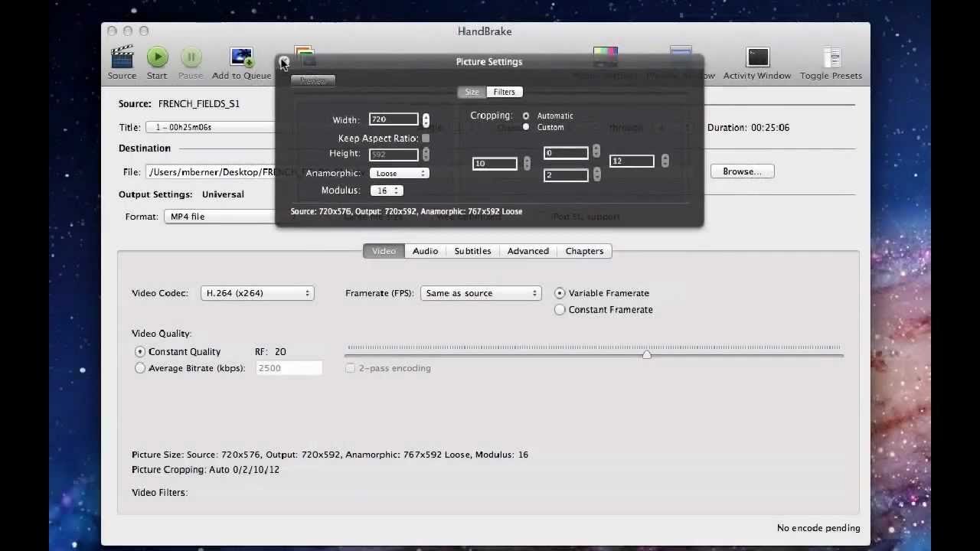
Task: Select Automatic cropping radio button
Action: point(526,116)
